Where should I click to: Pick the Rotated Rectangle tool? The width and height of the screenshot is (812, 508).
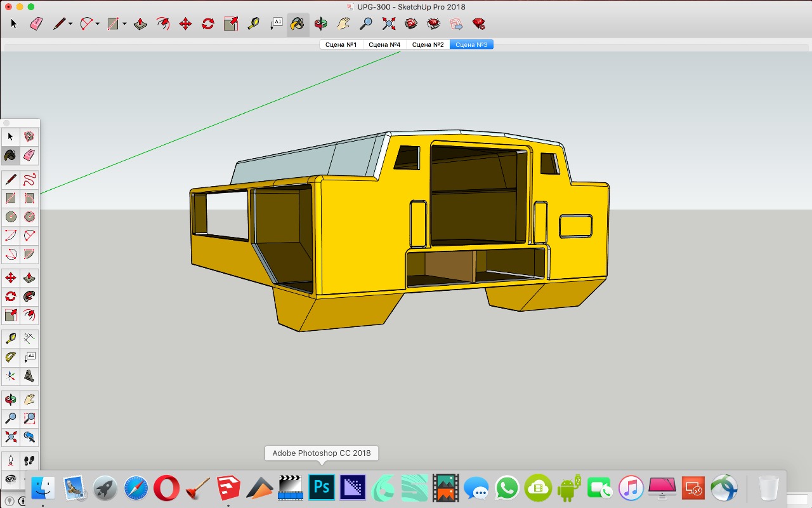(29, 199)
